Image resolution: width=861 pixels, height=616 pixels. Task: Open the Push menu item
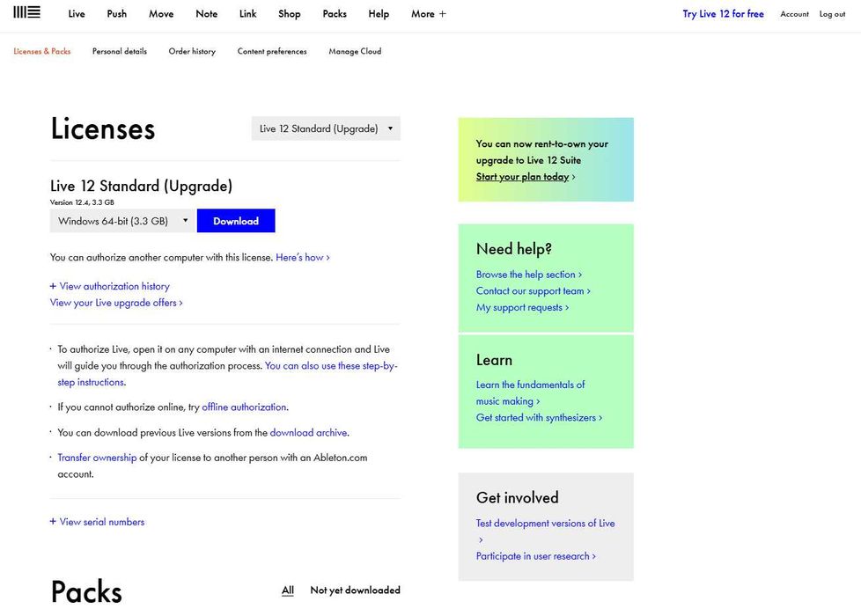click(x=117, y=14)
